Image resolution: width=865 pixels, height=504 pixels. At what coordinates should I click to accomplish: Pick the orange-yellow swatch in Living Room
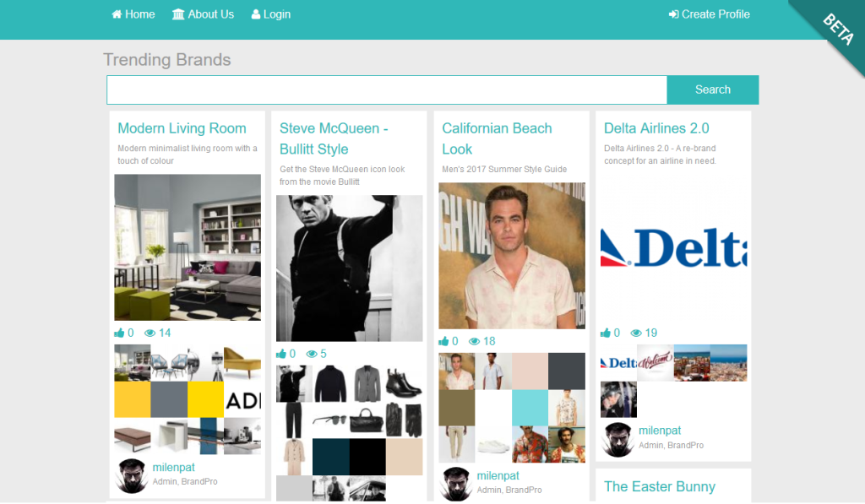[133, 400]
